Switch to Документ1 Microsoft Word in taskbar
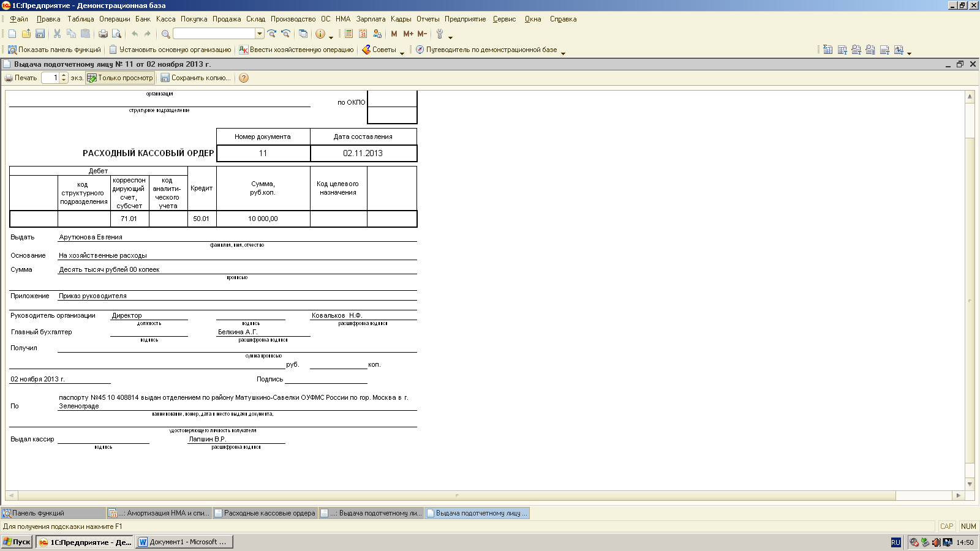 coord(184,542)
